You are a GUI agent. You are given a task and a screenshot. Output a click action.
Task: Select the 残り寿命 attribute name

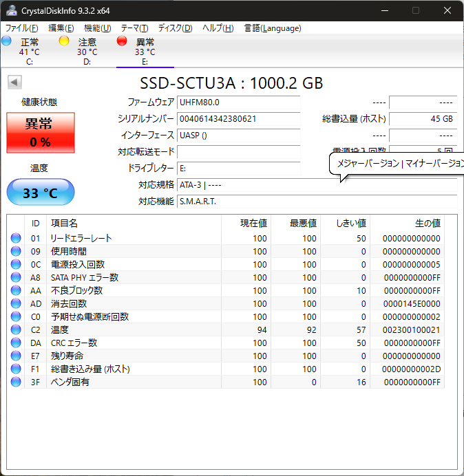click(67, 356)
